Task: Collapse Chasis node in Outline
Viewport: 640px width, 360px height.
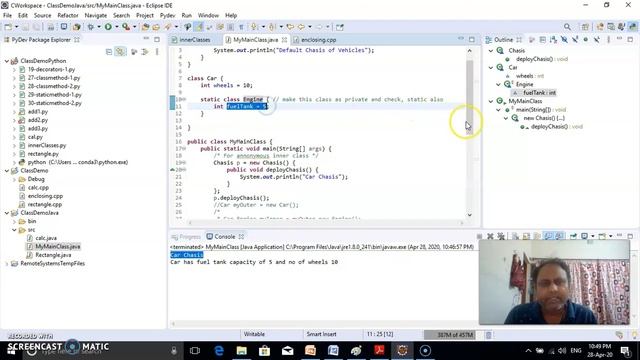Action: click(x=491, y=51)
